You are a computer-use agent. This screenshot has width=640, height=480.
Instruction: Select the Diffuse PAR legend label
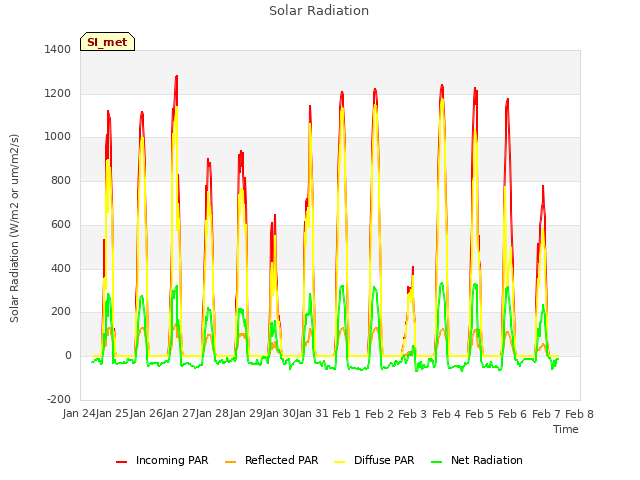[384, 460]
